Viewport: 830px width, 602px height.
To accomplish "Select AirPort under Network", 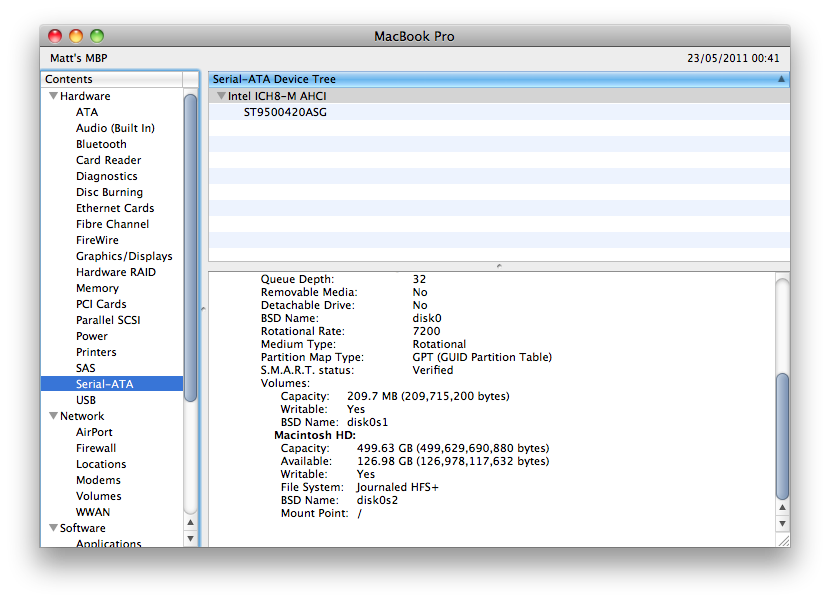I will tap(94, 432).
